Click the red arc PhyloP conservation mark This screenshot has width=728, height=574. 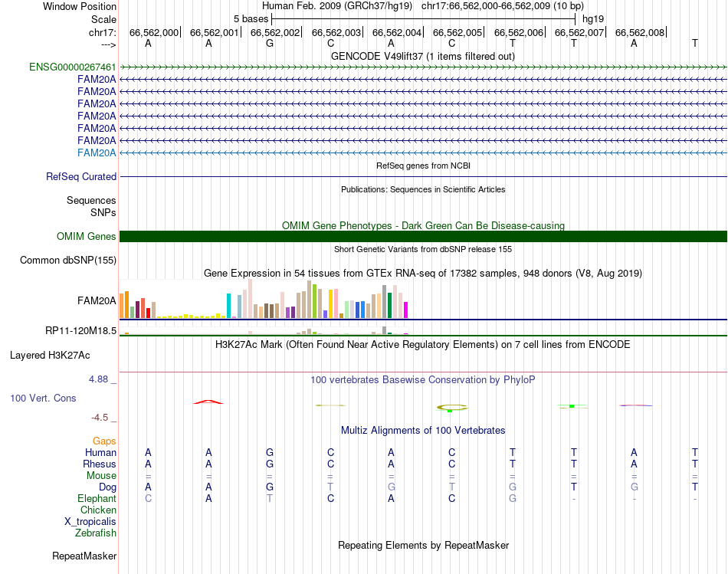pyautogui.click(x=208, y=402)
